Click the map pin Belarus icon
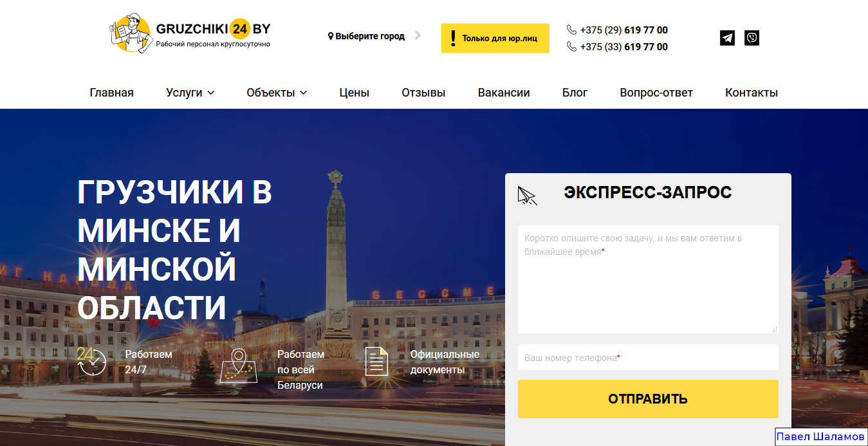 (x=239, y=366)
